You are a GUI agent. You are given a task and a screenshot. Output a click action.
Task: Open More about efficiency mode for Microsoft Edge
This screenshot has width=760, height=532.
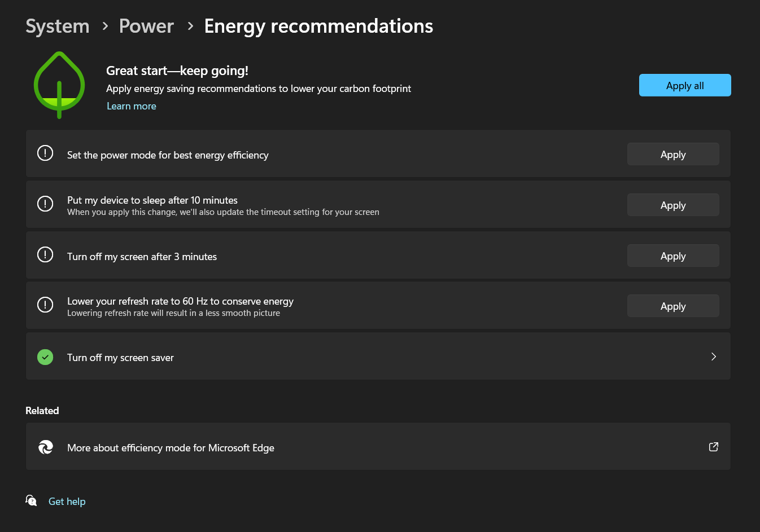(171, 447)
